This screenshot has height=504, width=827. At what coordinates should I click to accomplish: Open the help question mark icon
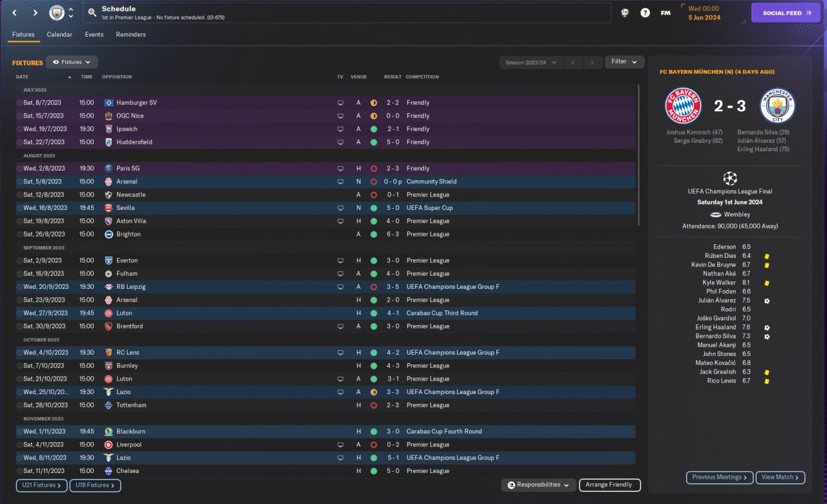point(645,13)
